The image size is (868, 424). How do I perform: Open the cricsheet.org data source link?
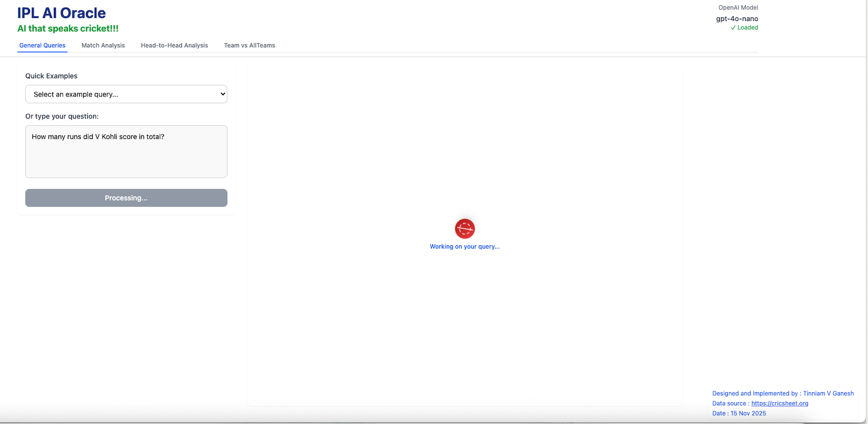[779, 404]
